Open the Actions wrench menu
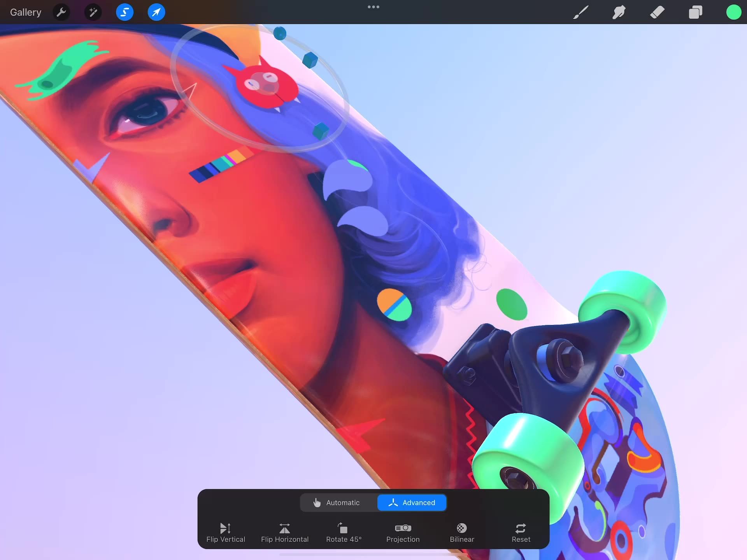Viewport: 747px width, 560px height. click(61, 12)
